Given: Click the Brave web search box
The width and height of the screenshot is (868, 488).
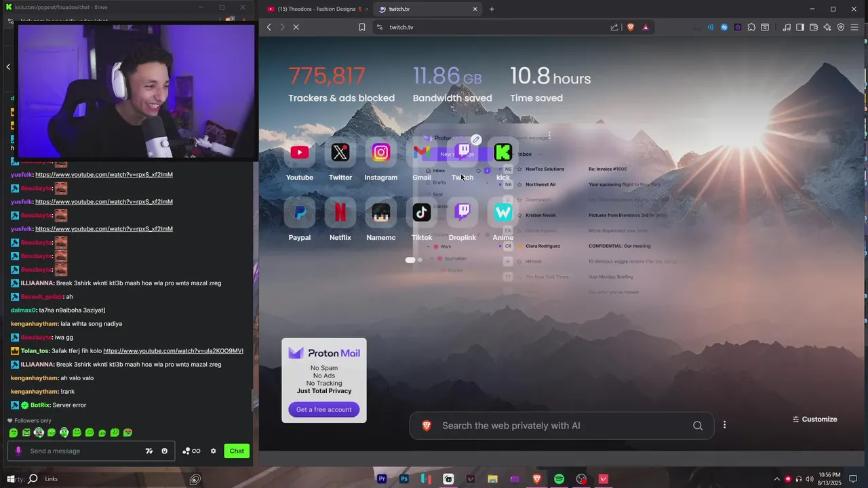Looking at the screenshot, I should click(x=561, y=426).
